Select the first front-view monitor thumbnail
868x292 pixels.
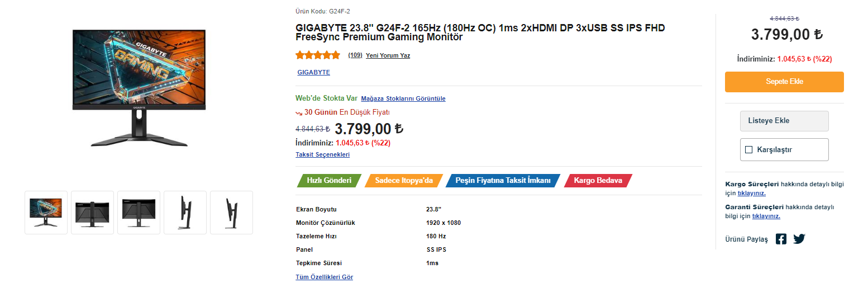click(46, 213)
